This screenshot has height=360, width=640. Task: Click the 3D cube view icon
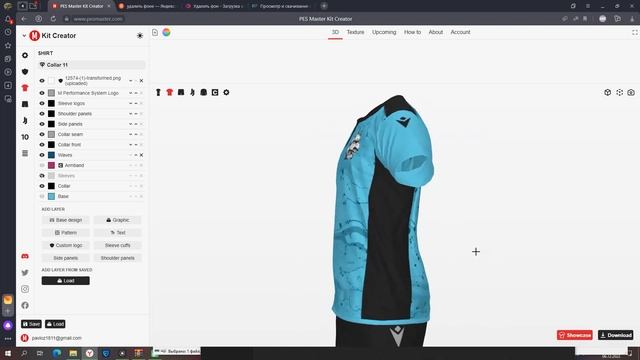point(608,93)
